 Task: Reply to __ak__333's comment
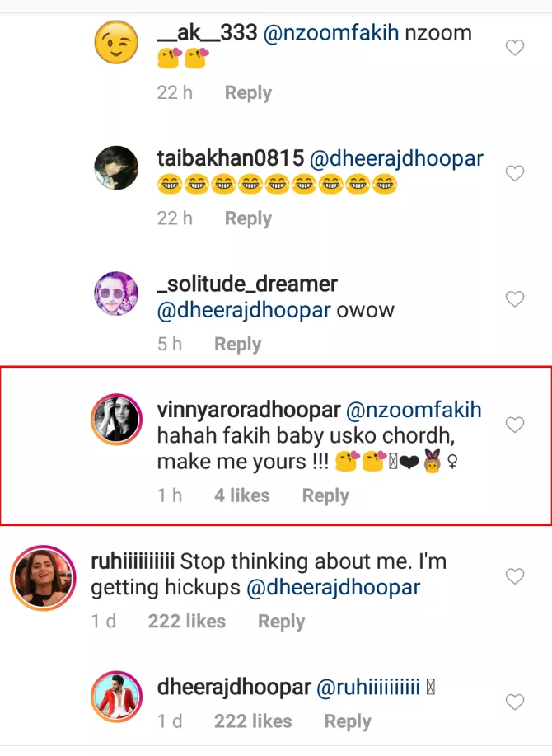[248, 92]
